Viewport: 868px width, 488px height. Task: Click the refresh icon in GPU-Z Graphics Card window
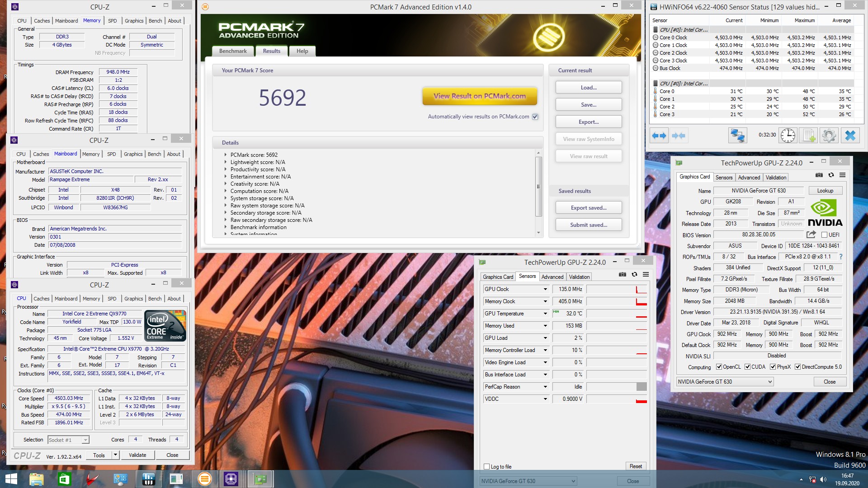831,175
